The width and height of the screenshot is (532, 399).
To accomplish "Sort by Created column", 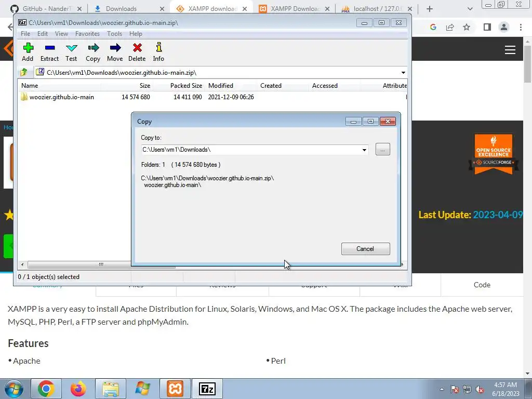I will click(283, 86).
